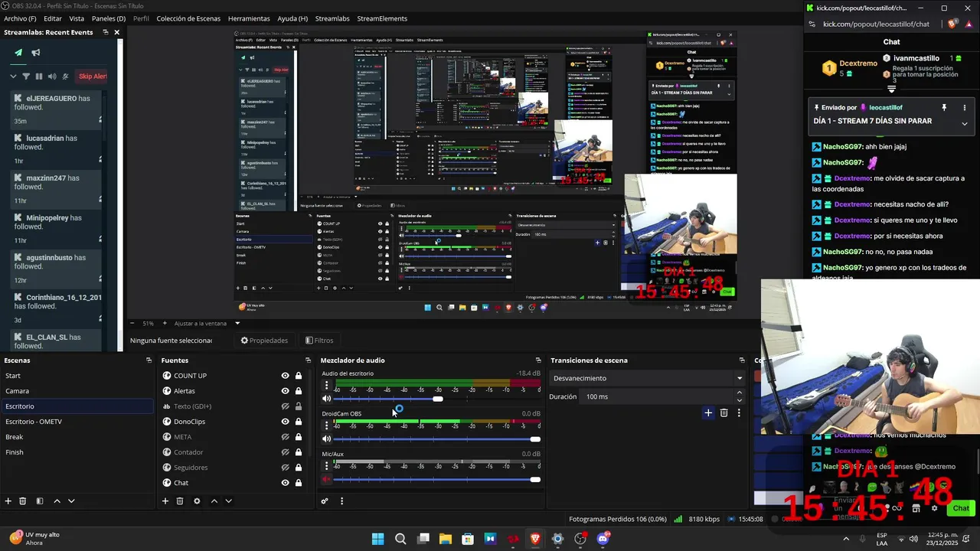Add a new source in Fuentes
The image size is (980, 551).
(x=165, y=501)
